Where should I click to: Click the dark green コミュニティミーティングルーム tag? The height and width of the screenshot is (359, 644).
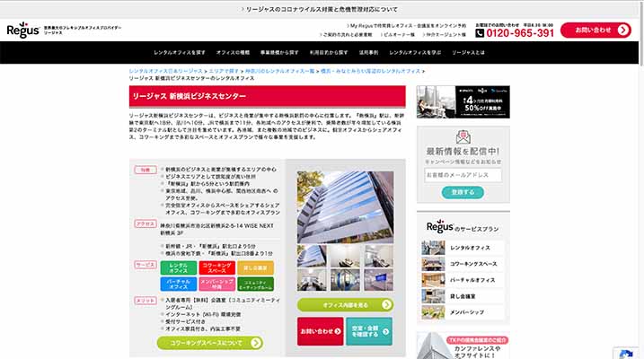(x=255, y=284)
